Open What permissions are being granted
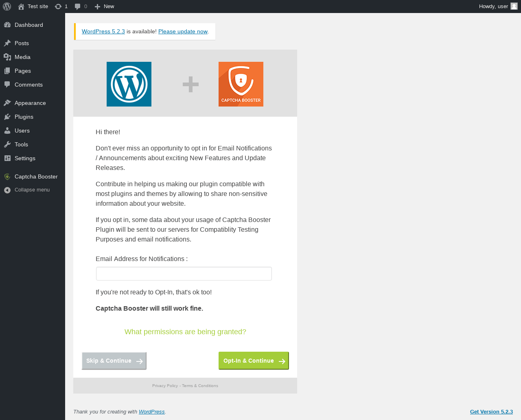This screenshot has width=521, height=420. coord(185,332)
